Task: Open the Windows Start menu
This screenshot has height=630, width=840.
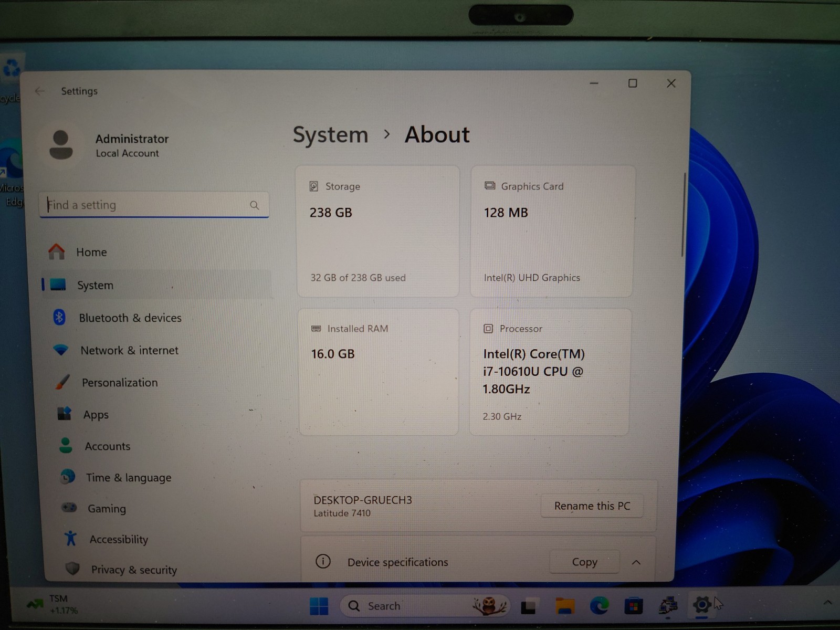Action: click(x=319, y=606)
